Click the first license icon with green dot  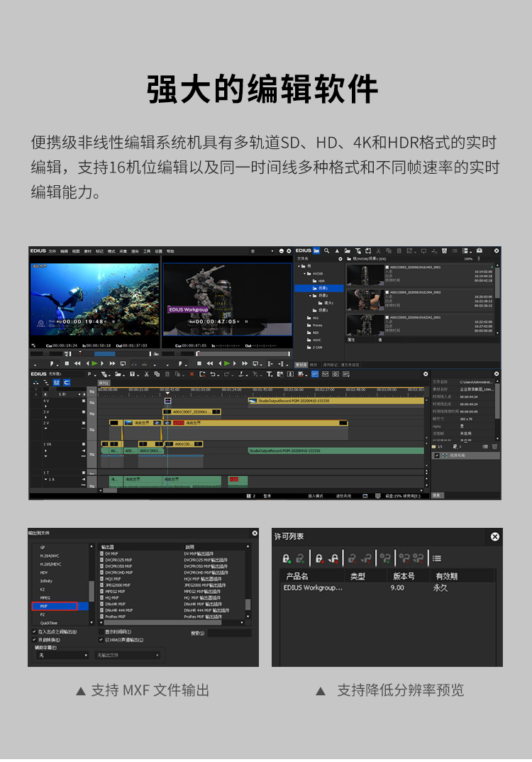tap(287, 558)
